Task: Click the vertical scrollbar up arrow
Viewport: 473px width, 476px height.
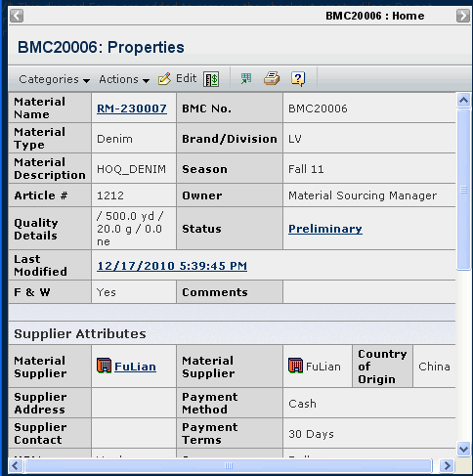Action: pos(463,100)
